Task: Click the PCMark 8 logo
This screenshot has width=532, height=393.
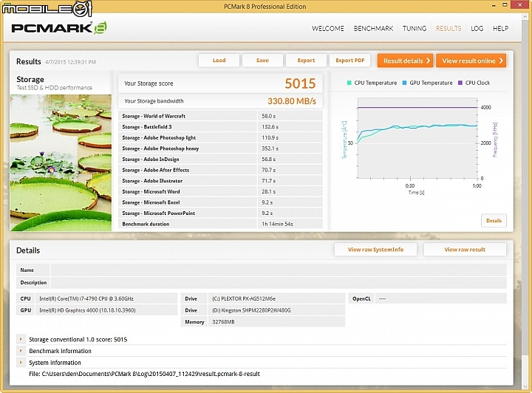Action: coord(59,27)
